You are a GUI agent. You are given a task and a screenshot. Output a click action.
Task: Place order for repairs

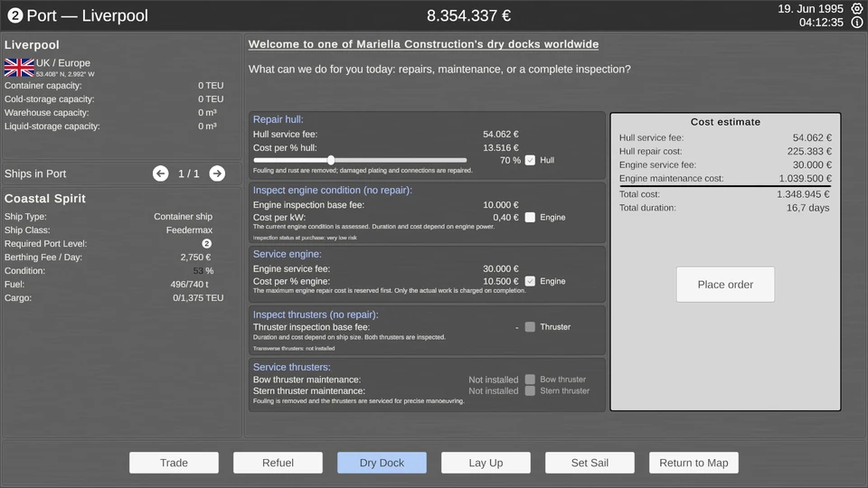[x=725, y=285]
